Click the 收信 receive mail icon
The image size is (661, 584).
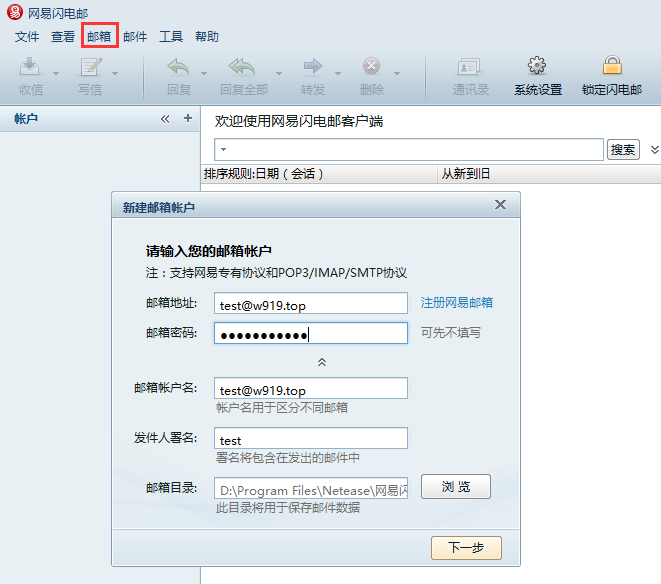tap(30, 67)
